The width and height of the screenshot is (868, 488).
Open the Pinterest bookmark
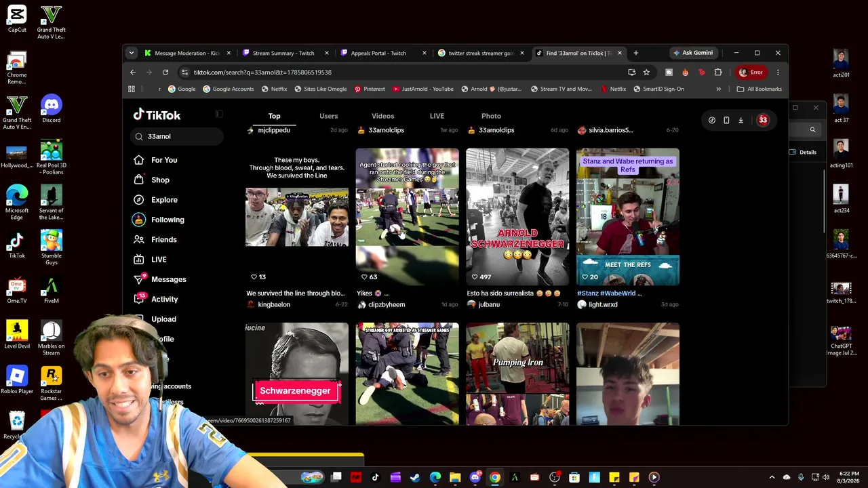(x=369, y=89)
